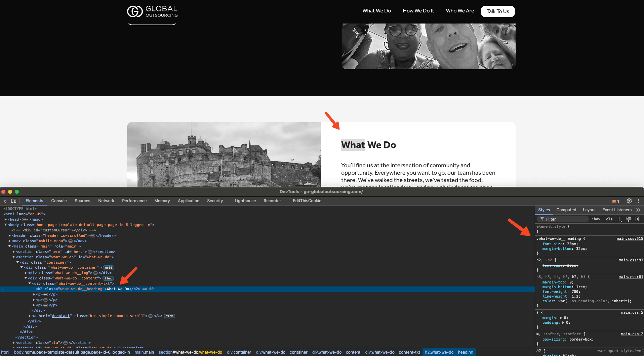Toggle the grid badge on what-we-do__container
The width and height of the screenshot is (644, 356).
coord(108,268)
